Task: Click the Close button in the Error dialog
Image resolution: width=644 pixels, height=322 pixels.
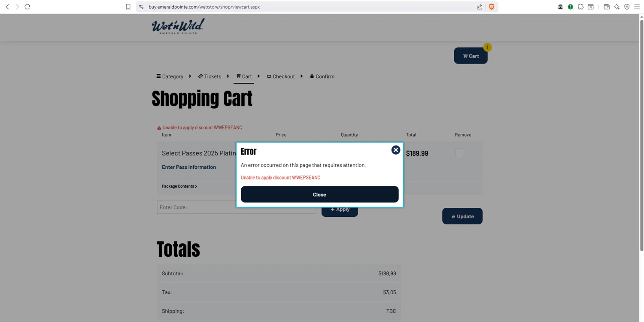Action: [x=319, y=194]
